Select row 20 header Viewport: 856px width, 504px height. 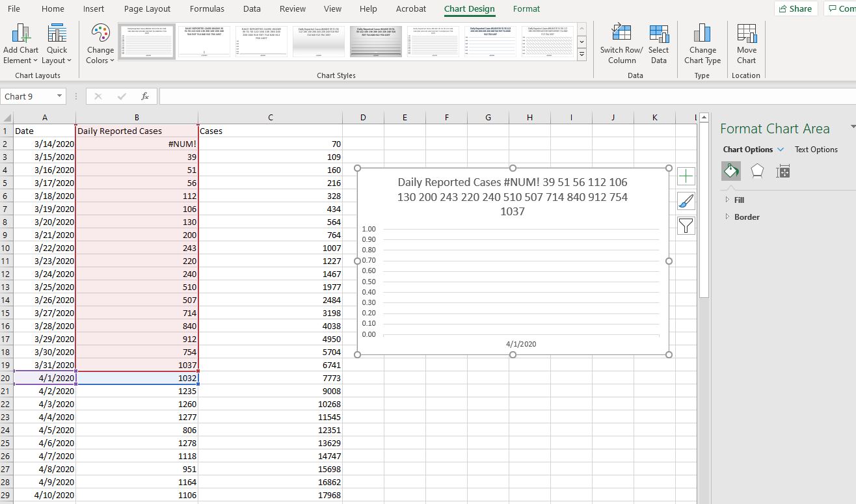pyautogui.click(x=7, y=378)
